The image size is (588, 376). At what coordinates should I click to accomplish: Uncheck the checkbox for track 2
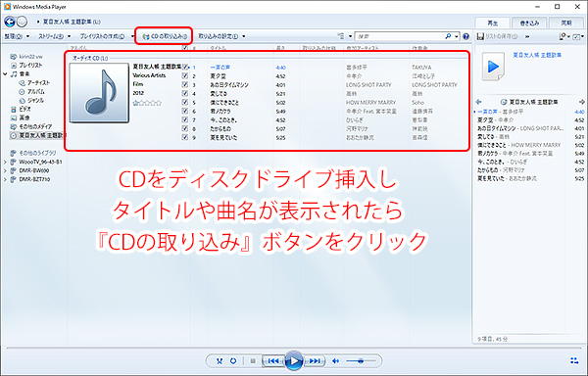point(185,75)
